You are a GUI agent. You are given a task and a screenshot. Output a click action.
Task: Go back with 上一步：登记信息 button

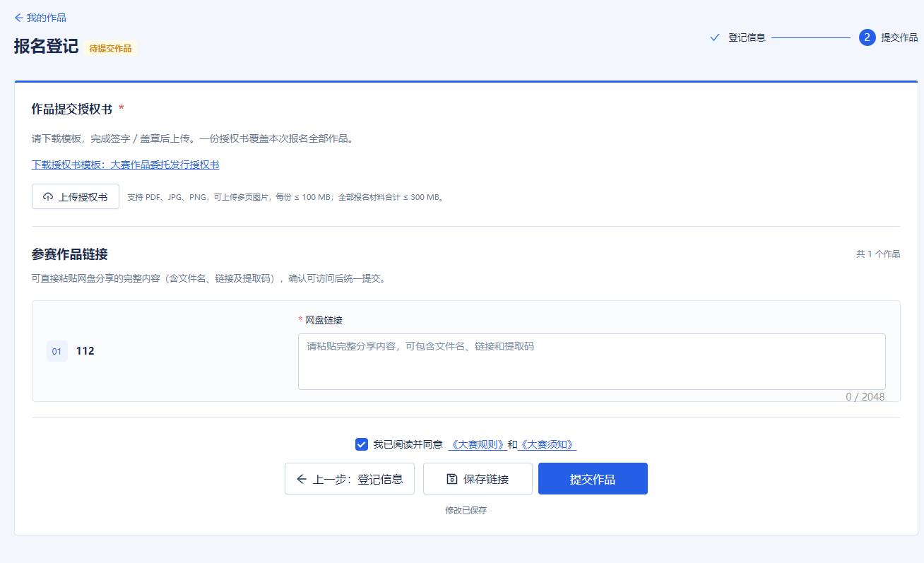coord(350,479)
